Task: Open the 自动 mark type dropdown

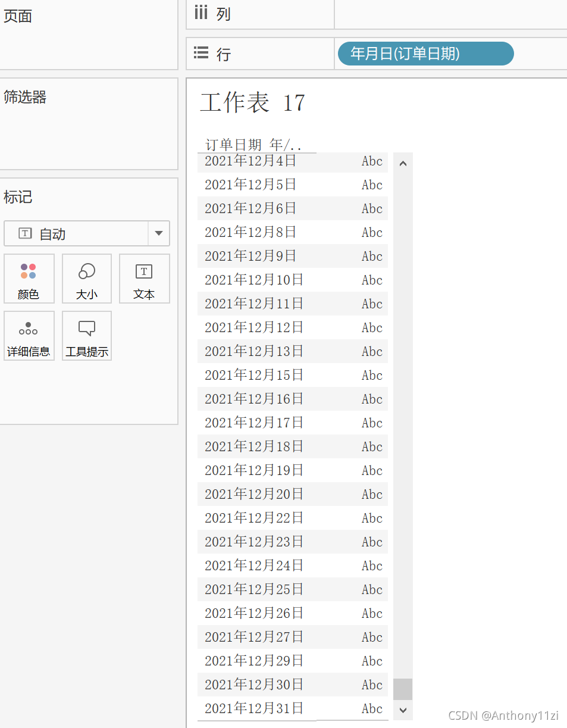Action: [x=158, y=233]
